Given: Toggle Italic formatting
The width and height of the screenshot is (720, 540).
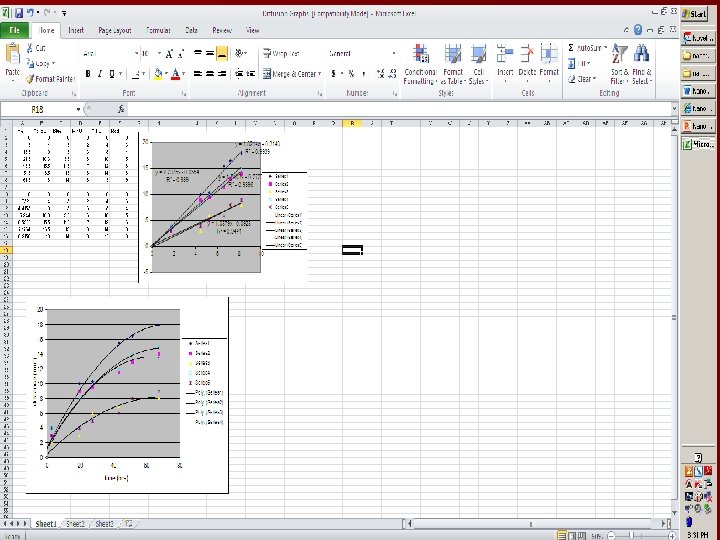Looking at the screenshot, I should (100, 73).
